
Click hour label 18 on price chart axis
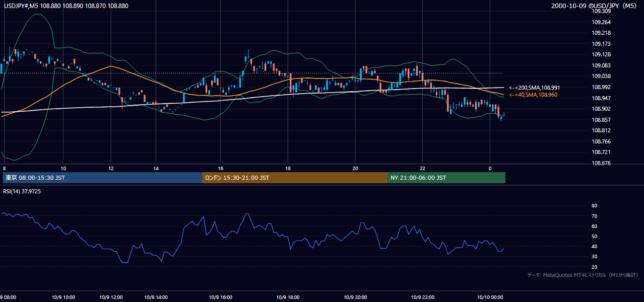[x=288, y=168]
